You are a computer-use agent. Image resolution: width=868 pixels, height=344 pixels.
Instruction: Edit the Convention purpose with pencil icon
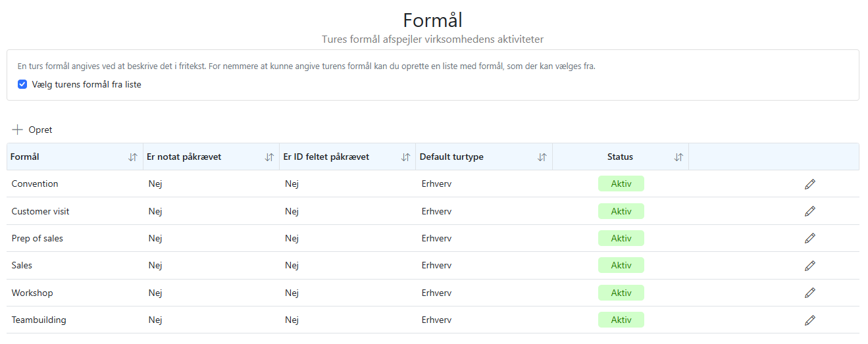coord(810,184)
